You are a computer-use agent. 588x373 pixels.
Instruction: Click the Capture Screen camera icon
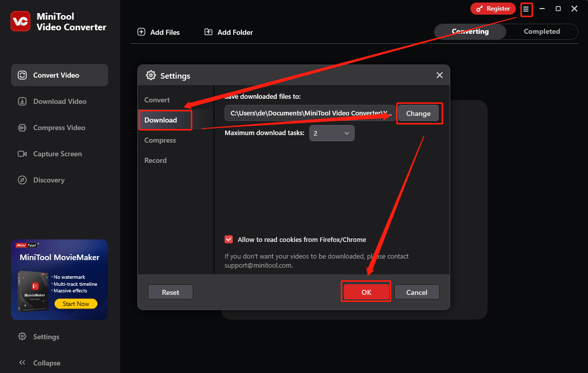click(x=22, y=154)
